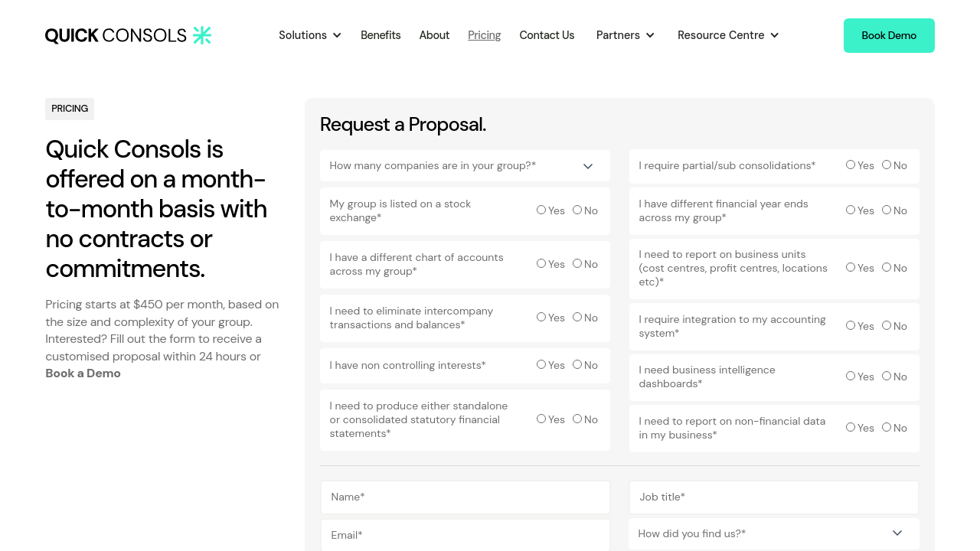This screenshot has width=980, height=551.
Task: Go to the About page
Action: coord(434,35)
